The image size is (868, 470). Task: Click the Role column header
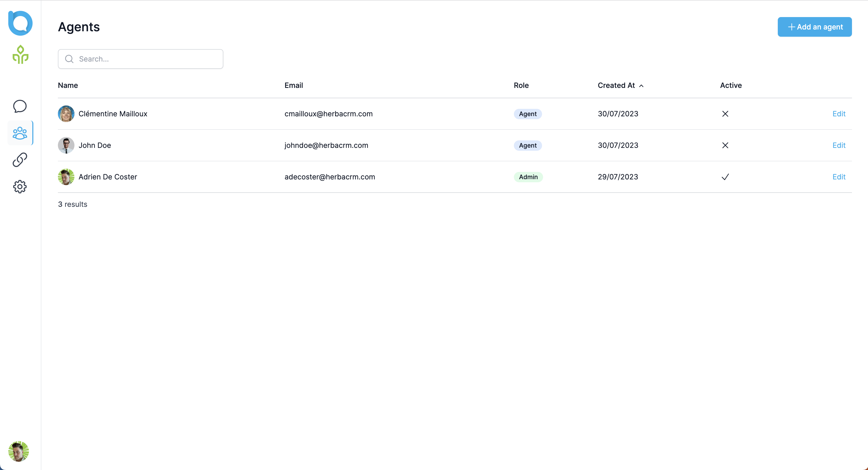tap(521, 85)
